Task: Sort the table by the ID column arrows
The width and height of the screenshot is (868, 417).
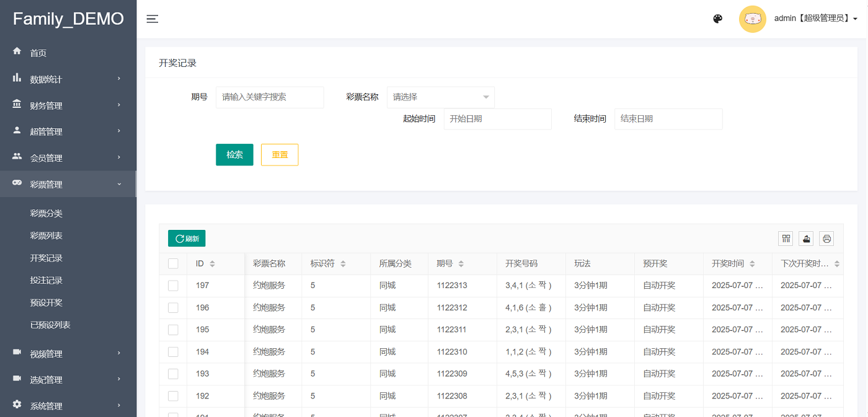Action: click(x=212, y=264)
